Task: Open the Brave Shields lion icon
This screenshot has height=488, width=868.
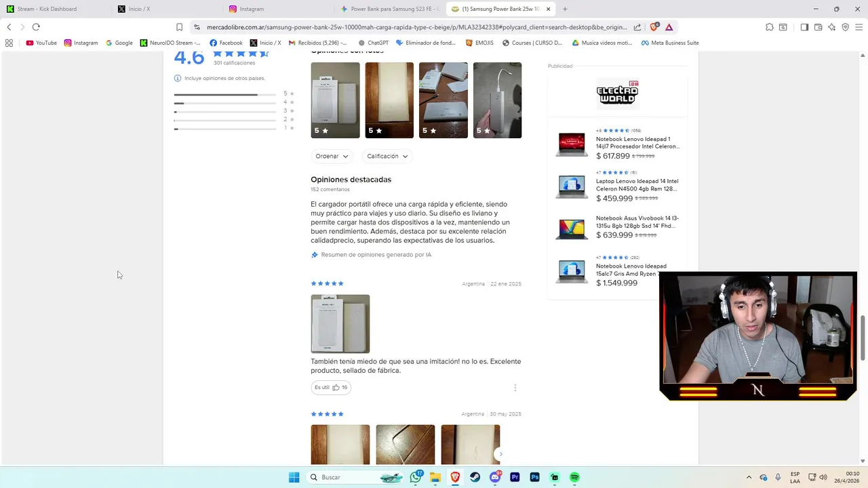Action: pyautogui.click(x=654, y=27)
